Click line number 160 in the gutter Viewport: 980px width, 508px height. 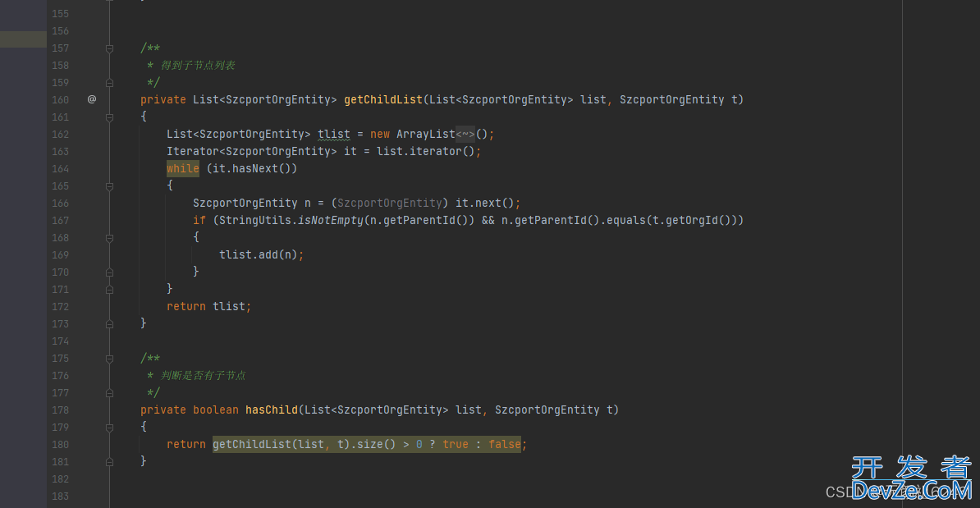(61, 100)
